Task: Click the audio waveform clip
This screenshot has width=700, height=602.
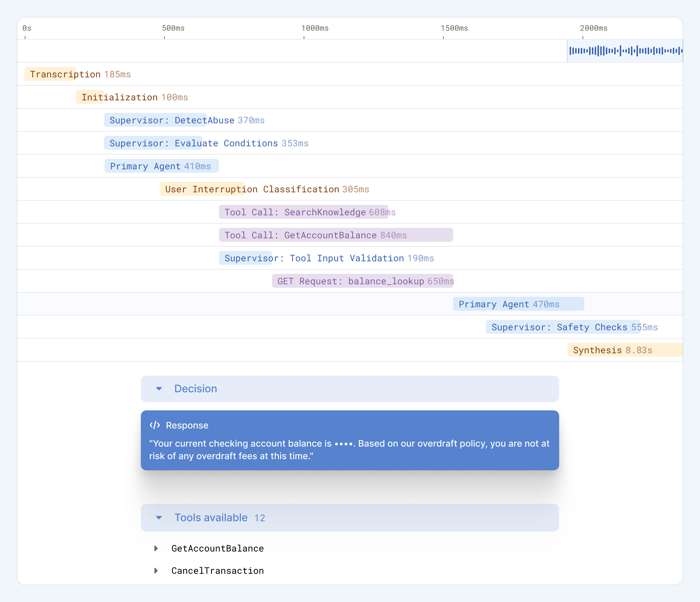Action: click(625, 51)
